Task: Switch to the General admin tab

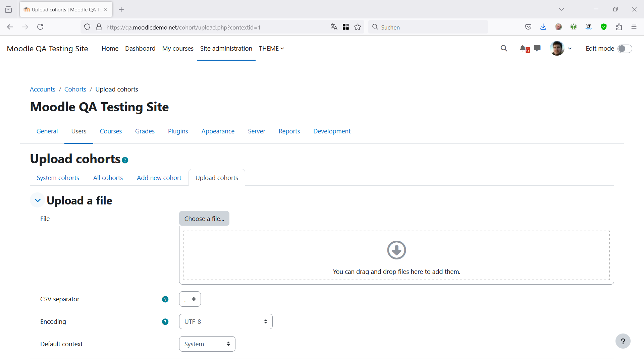Action: click(x=47, y=131)
